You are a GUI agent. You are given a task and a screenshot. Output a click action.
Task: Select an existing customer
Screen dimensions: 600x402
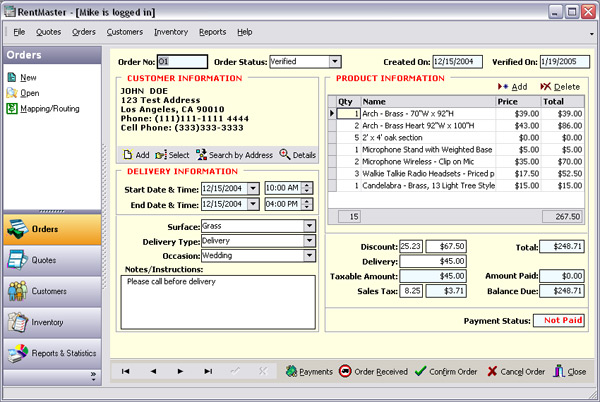(x=172, y=155)
